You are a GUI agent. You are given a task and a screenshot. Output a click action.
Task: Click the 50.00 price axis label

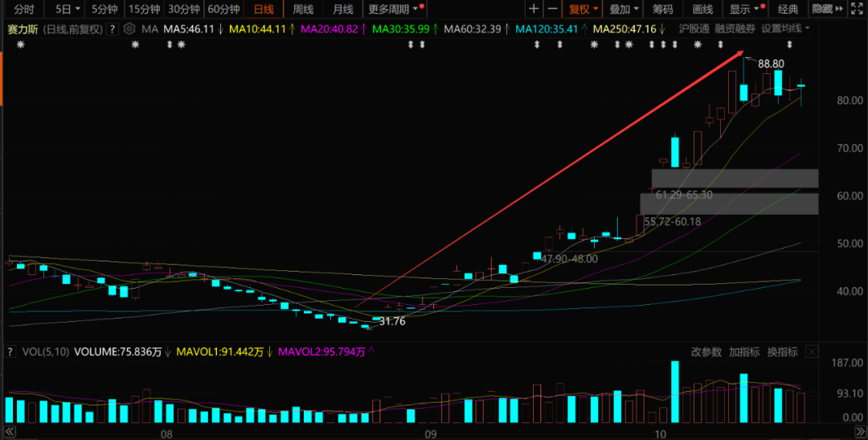851,243
